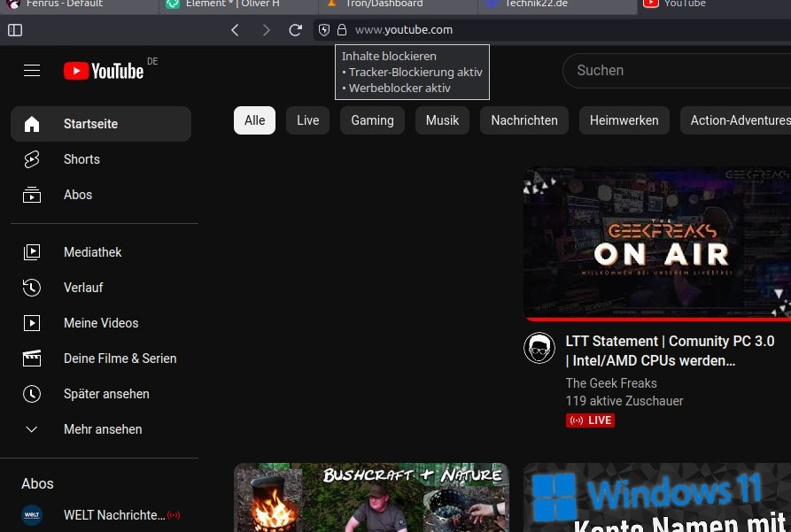This screenshot has width=791, height=532.
Task: Click the Meine Videos icon
Action: [x=32, y=323]
